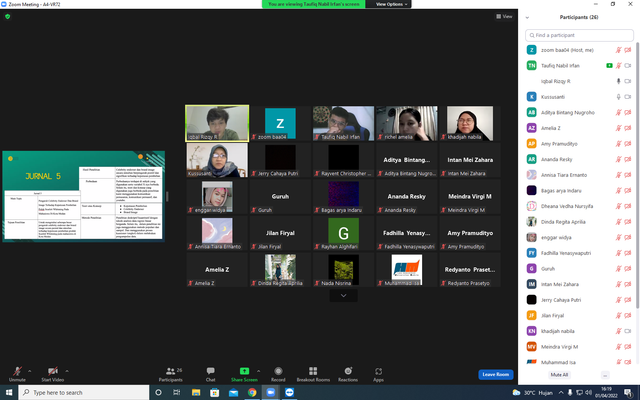
Task: Click the Leave Room button
Action: click(496, 374)
